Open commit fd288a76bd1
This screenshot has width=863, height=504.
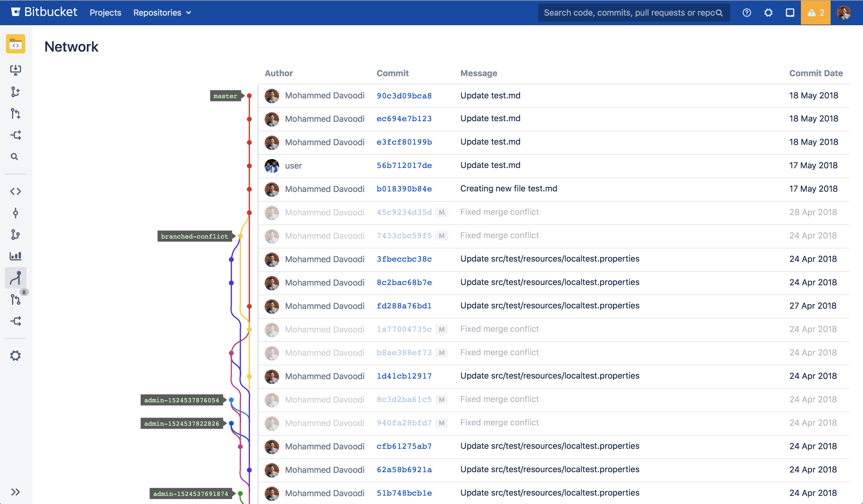pos(404,306)
